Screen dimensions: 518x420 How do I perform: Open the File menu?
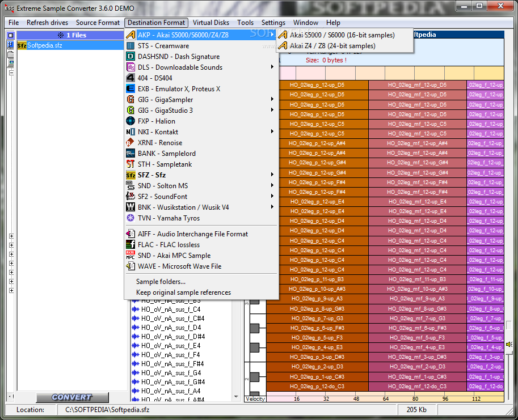click(14, 23)
